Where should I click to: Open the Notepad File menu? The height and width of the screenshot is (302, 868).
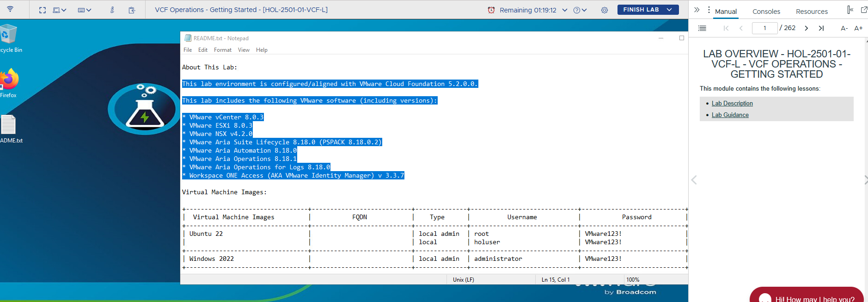(x=188, y=50)
